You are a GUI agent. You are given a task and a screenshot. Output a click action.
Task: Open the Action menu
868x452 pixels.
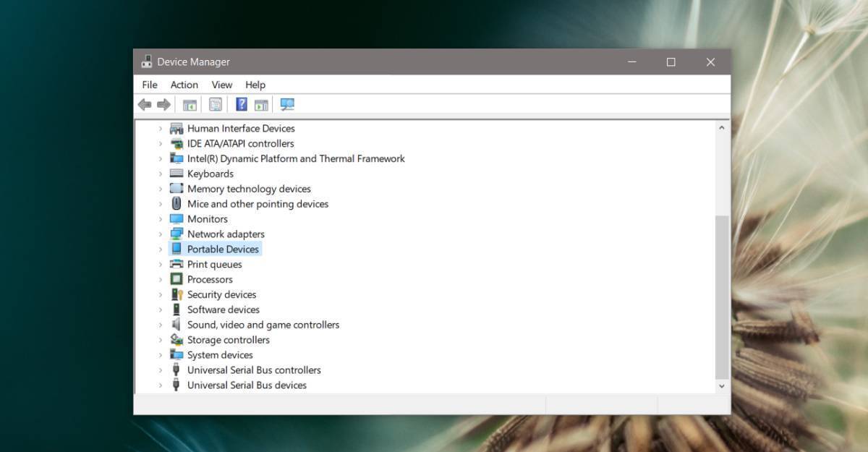[x=184, y=85]
